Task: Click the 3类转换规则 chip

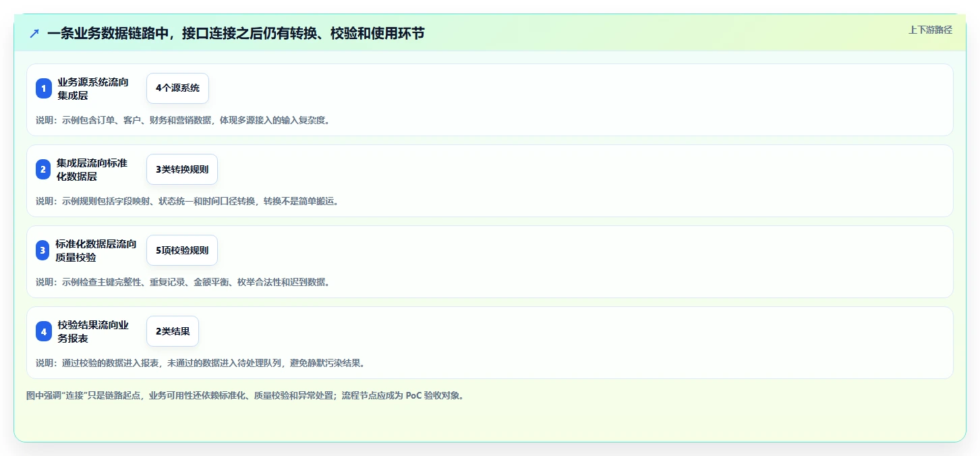Action: (182, 169)
